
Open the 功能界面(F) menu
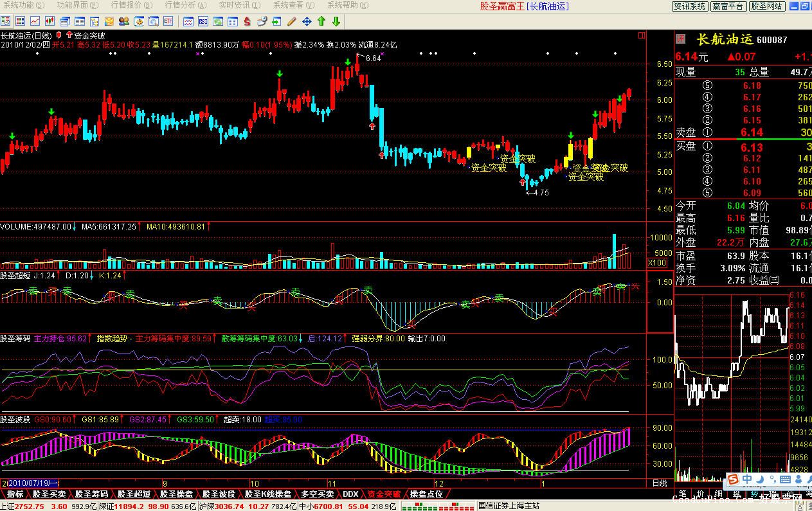[x=78, y=5]
